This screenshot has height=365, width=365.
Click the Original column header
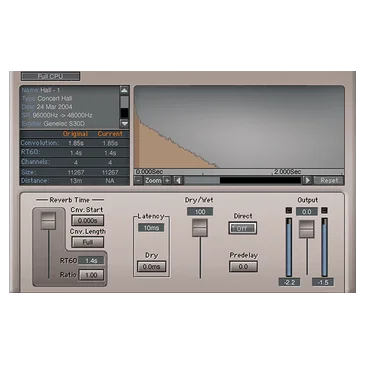[x=75, y=134]
